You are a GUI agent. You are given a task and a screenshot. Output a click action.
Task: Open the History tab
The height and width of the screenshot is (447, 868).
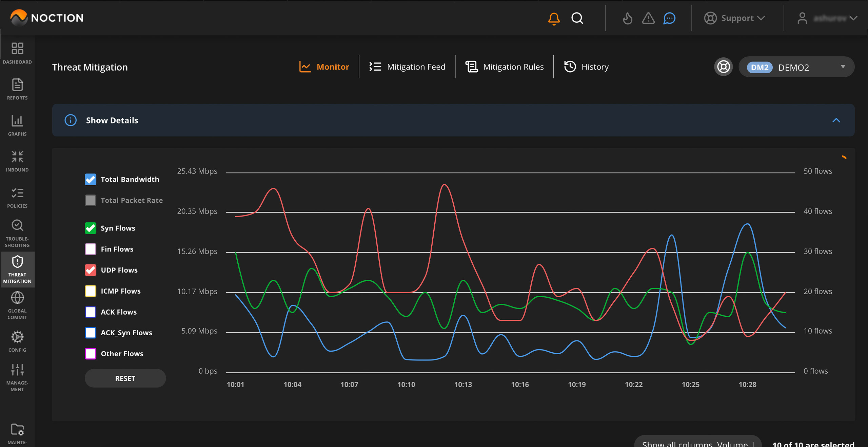pyautogui.click(x=586, y=67)
